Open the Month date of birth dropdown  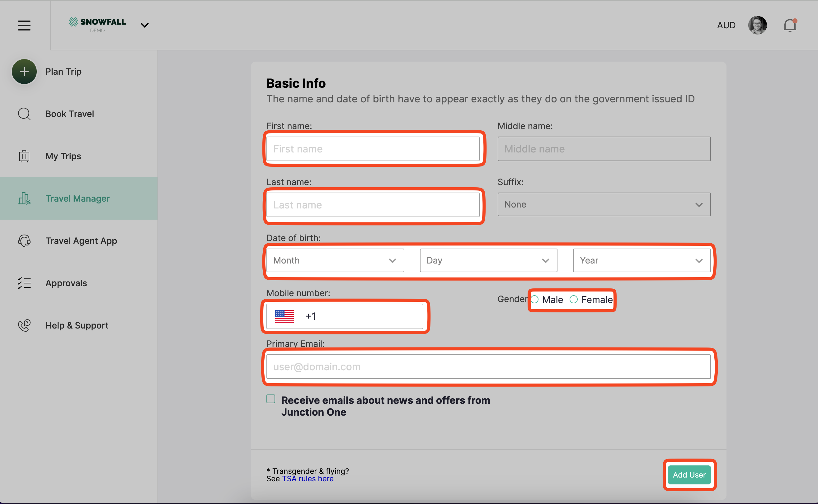coord(335,260)
